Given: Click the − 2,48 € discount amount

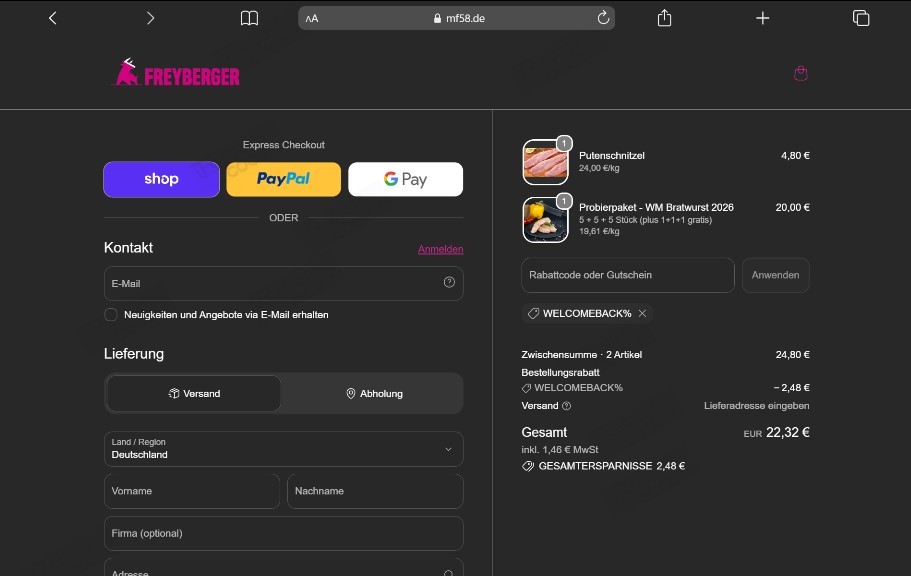Looking at the screenshot, I should click(791, 388).
